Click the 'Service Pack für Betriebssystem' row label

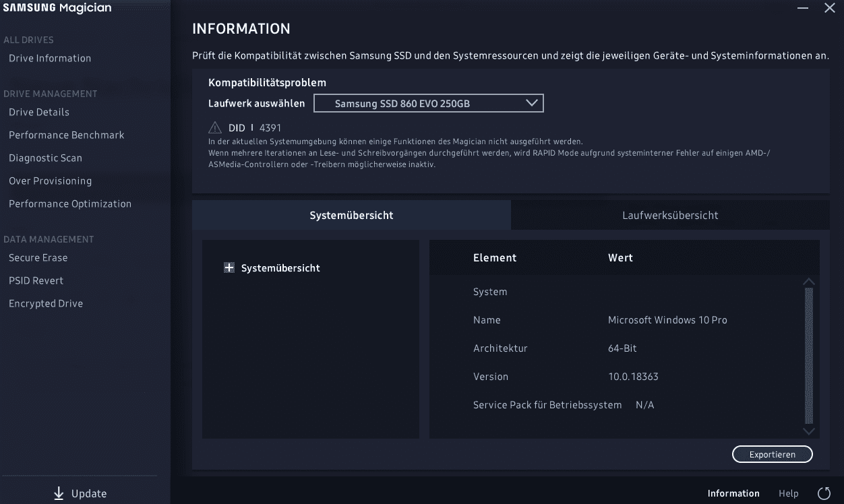547,405
